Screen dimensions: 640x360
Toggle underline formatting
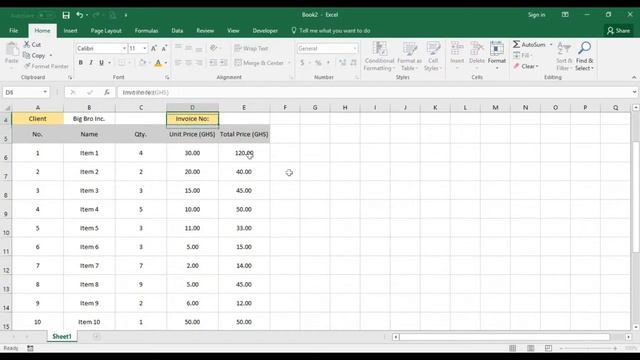pyautogui.click(x=101, y=62)
